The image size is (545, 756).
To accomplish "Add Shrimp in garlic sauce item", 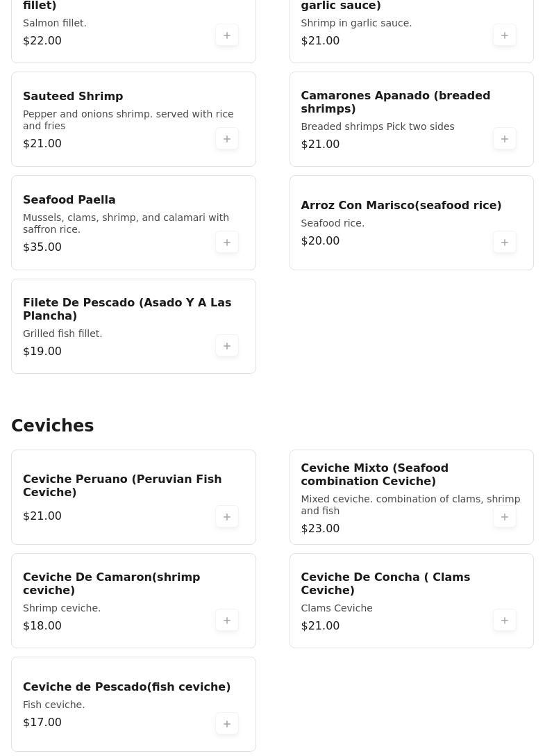I will [x=505, y=35].
